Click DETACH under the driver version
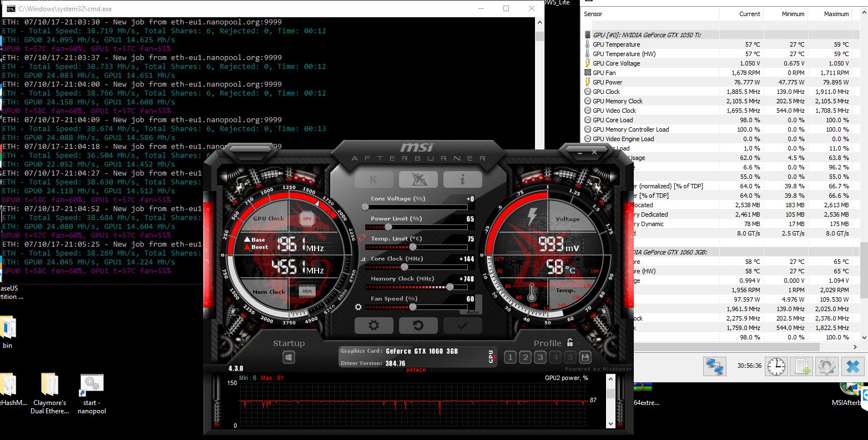 (x=416, y=370)
